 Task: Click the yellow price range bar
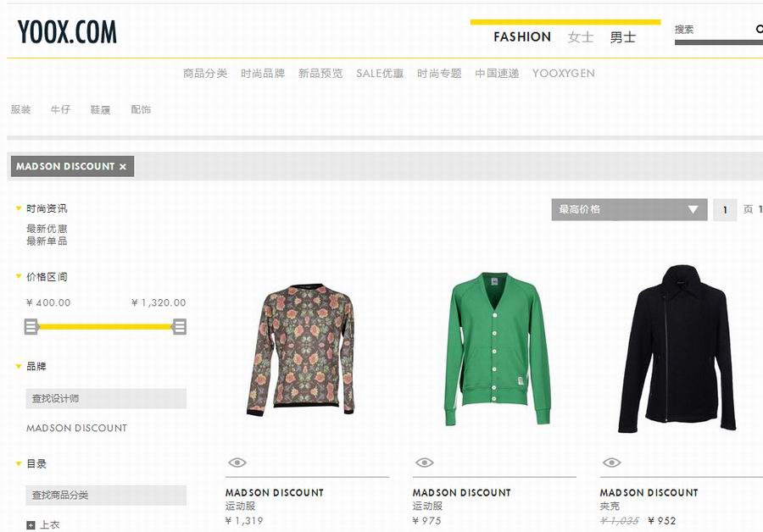tap(105, 327)
